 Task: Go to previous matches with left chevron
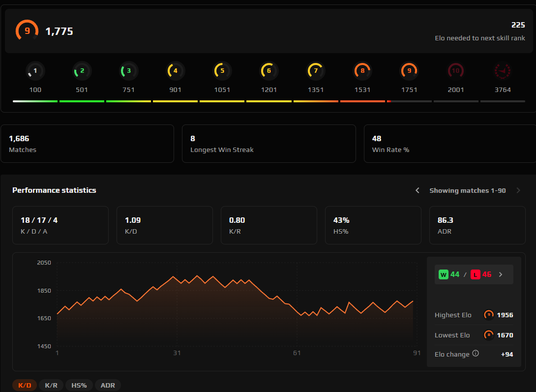417,190
